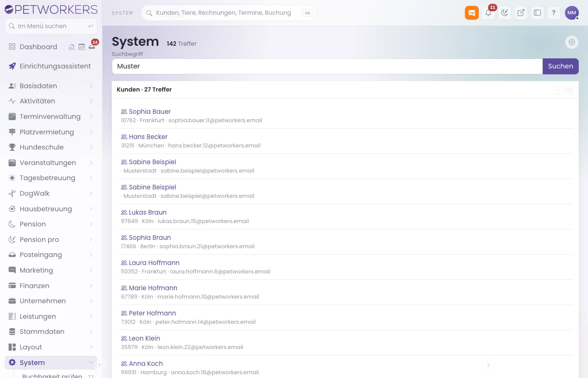Open the inbox tray icon with badge 14
The width and height of the screenshot is (588, 378).
[x=92, y=46]
